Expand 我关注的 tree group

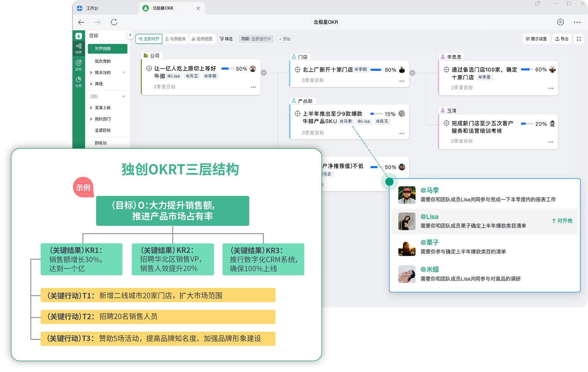tap(91, 72)
